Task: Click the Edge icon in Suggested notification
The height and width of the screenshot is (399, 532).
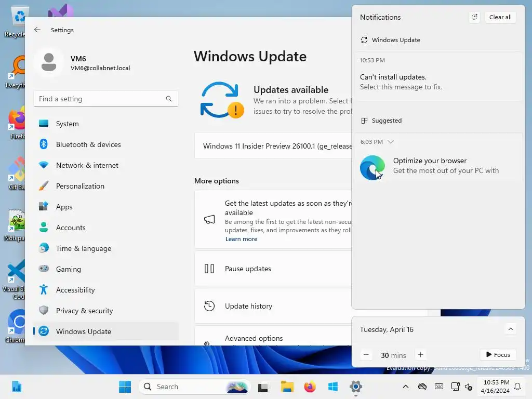Action: tap(373, 168)
